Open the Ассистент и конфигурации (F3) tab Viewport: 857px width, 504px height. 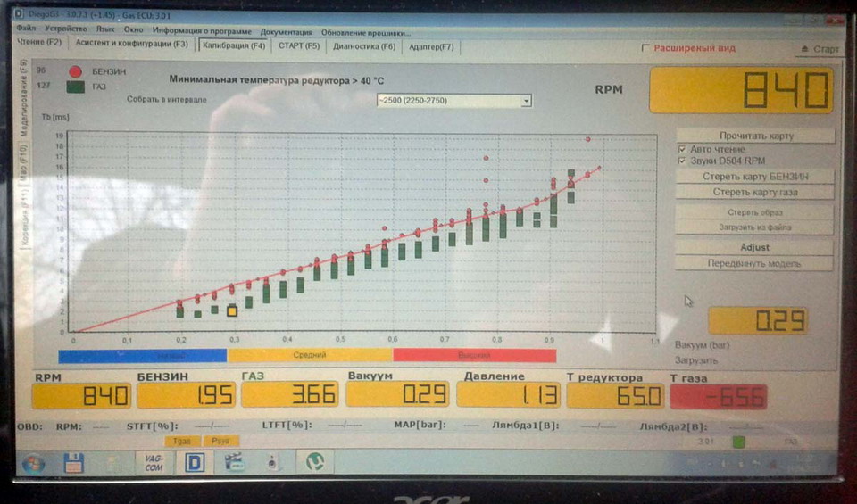pyautogui.click(x=131, y=43)
